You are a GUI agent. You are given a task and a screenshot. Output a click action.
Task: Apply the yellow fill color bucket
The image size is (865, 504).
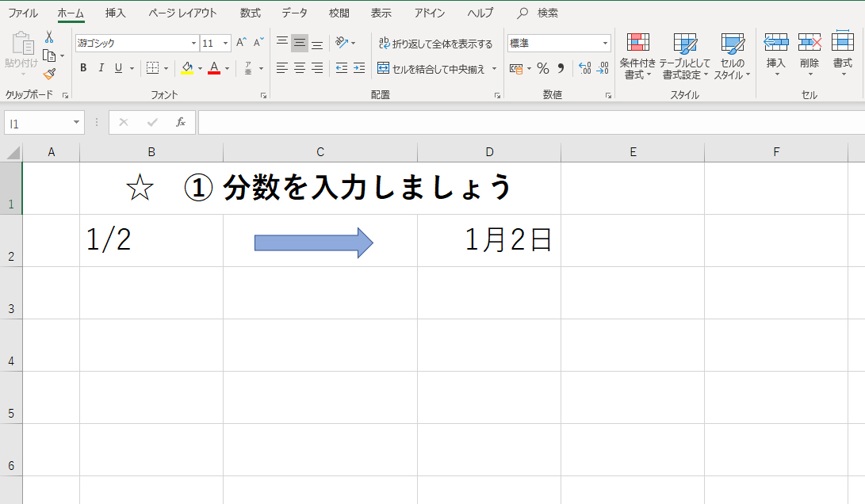[x=186, y=69]
